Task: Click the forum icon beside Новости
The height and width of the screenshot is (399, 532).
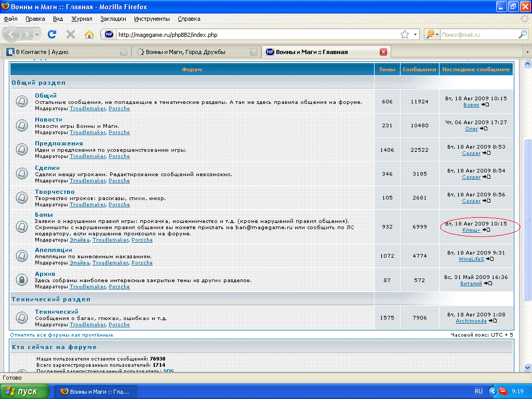Action: 22,125
